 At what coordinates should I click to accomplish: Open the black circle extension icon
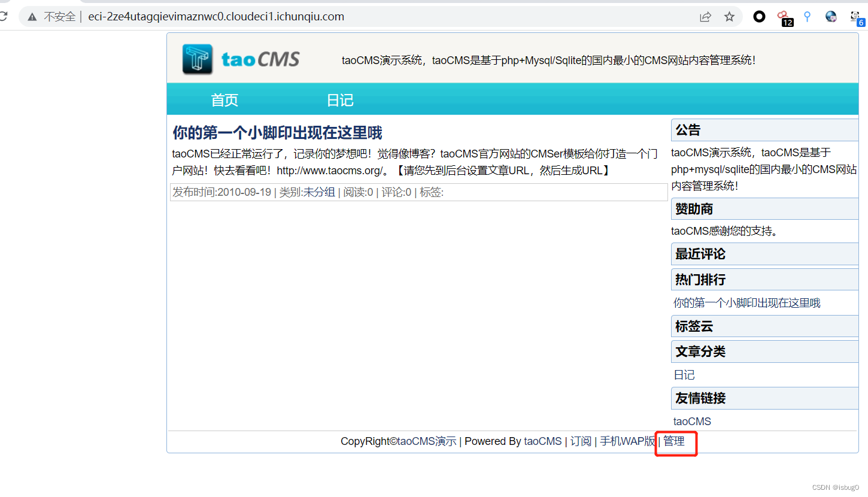[x=759, y=17]
